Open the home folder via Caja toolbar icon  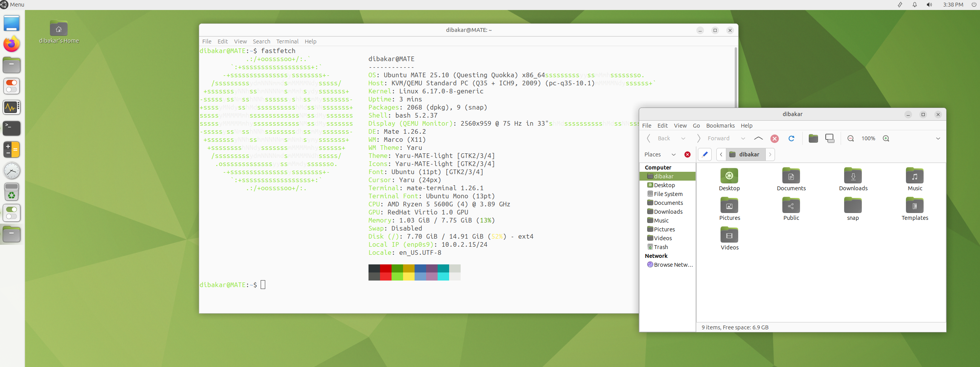813,138
